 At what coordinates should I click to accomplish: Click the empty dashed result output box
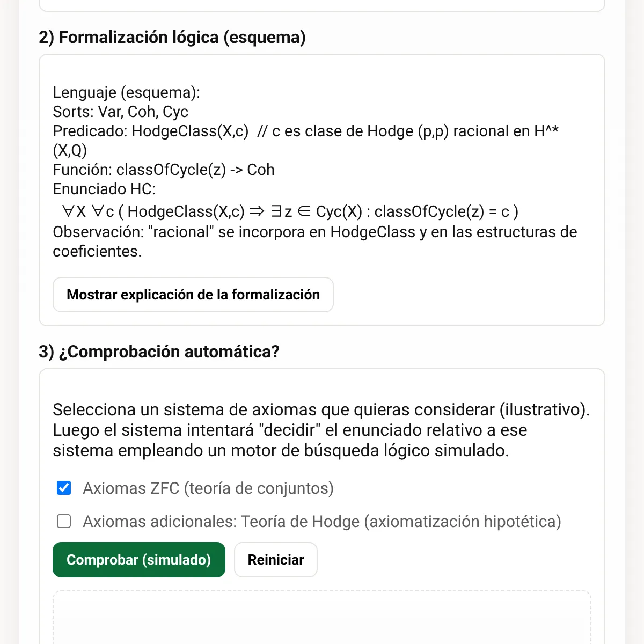tap(322, 617)
